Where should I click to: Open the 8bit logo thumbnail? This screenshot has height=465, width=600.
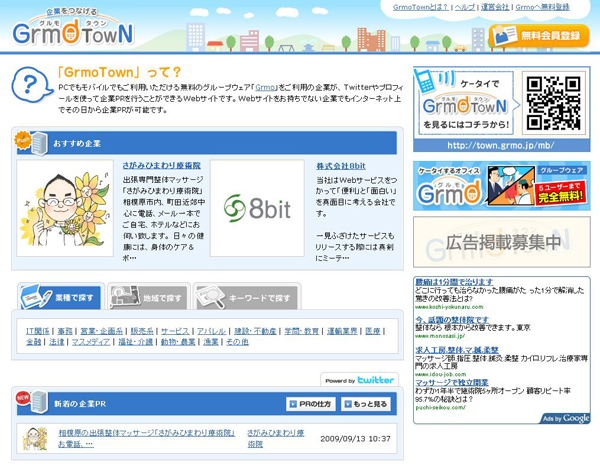pos(257,208)
